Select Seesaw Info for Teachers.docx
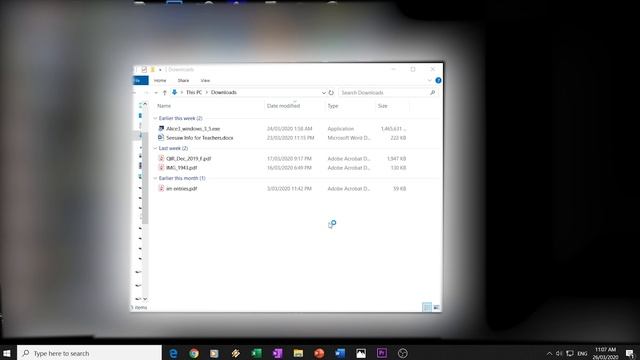The height and width of the screenshot is (360, 640). (200, 138)
